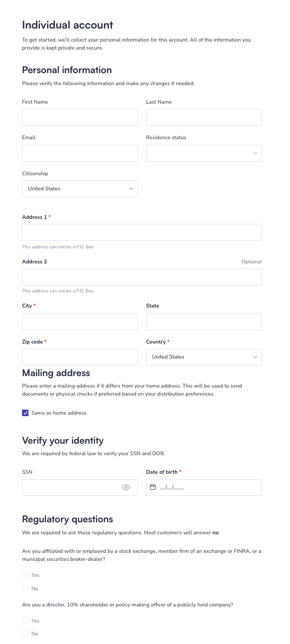Click the Country chevron arrow

tap(255, 357)
